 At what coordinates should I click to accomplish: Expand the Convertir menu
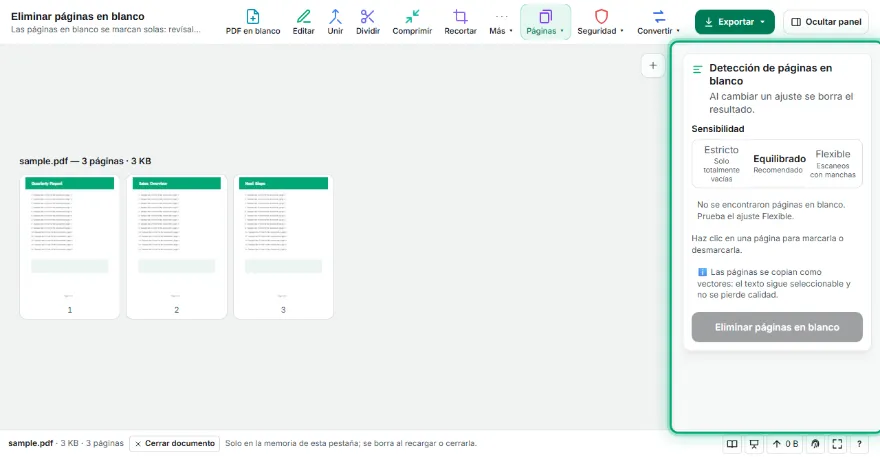658,22
